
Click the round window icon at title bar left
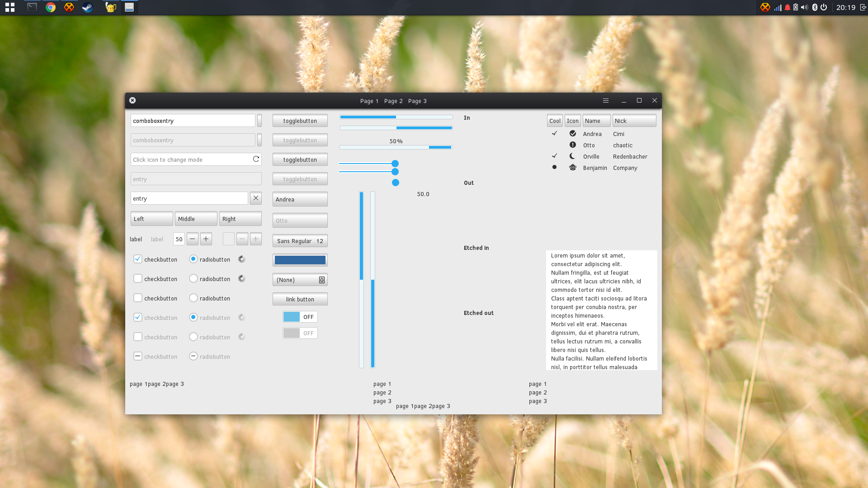click(132, 100)
